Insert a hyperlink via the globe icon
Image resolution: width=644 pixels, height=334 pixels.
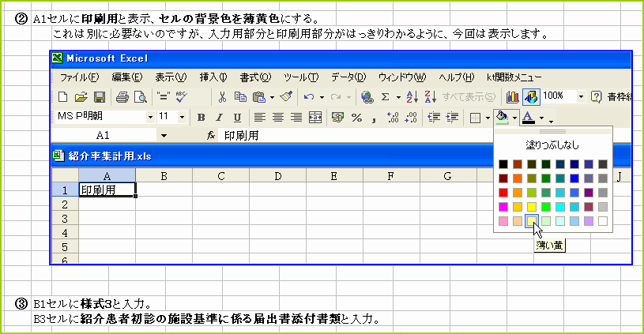coord(367,97)
